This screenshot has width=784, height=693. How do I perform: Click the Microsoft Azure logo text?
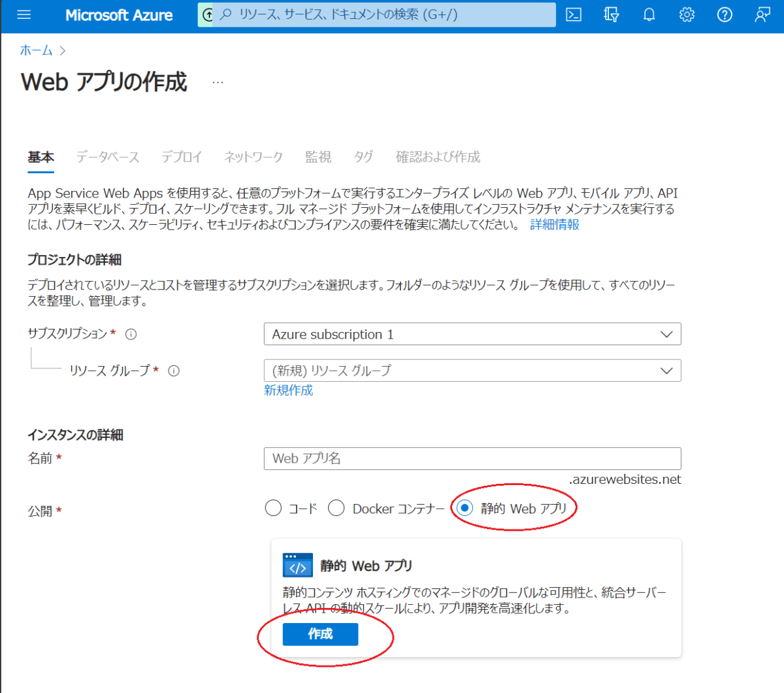click(119, 15)
